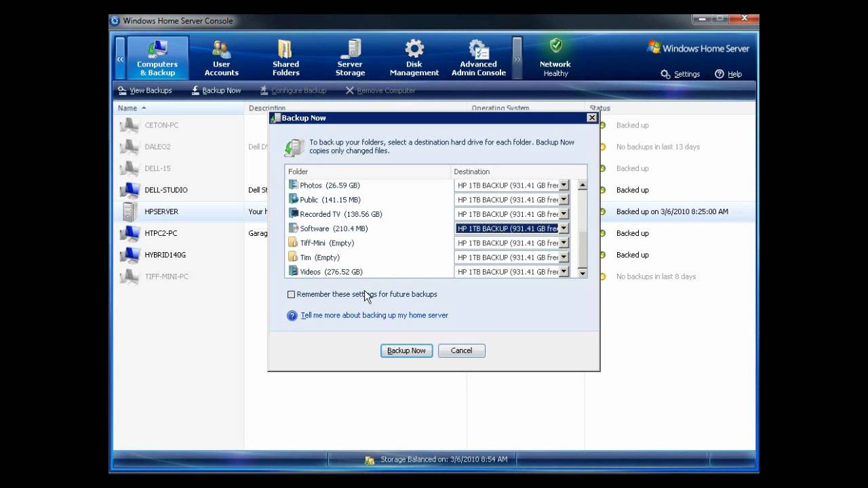
Task: Open destination dropdown for Recorded TV
Action: (x=564, y=213)
